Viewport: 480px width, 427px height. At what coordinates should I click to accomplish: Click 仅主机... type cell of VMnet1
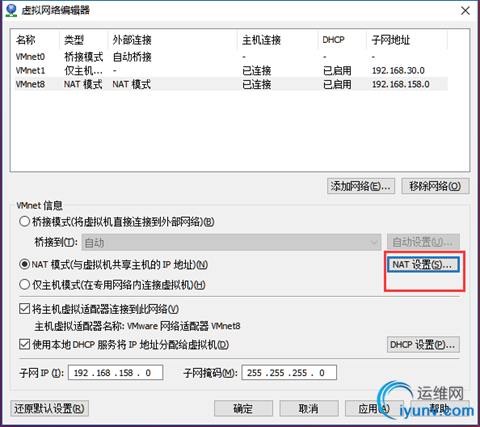[83, 70]
